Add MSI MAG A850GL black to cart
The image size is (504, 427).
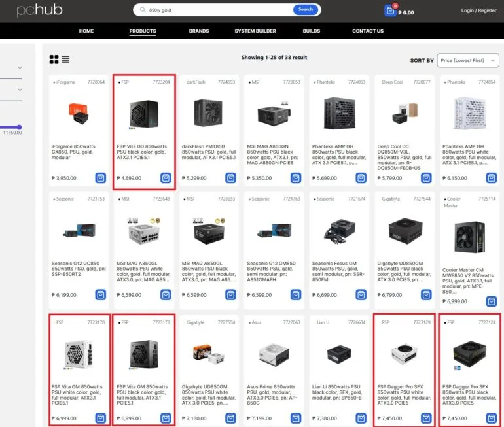tap(231, 295)
